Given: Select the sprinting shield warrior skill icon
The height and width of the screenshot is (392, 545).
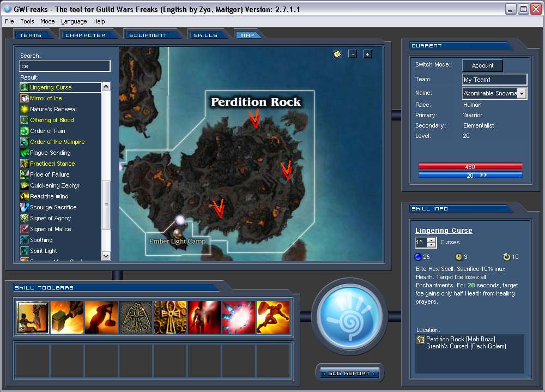Looking at the screenshot, I should 273,317.
